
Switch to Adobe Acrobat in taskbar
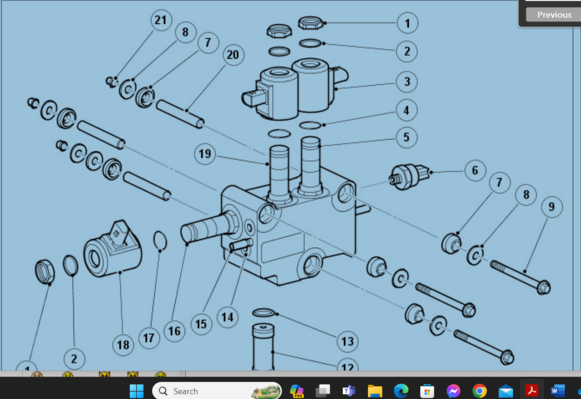[532, 391]
